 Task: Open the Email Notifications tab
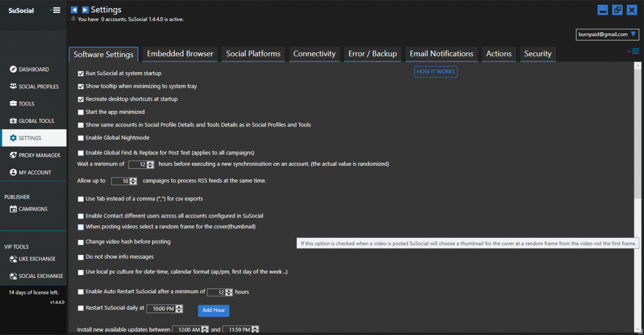coord(441,54)
